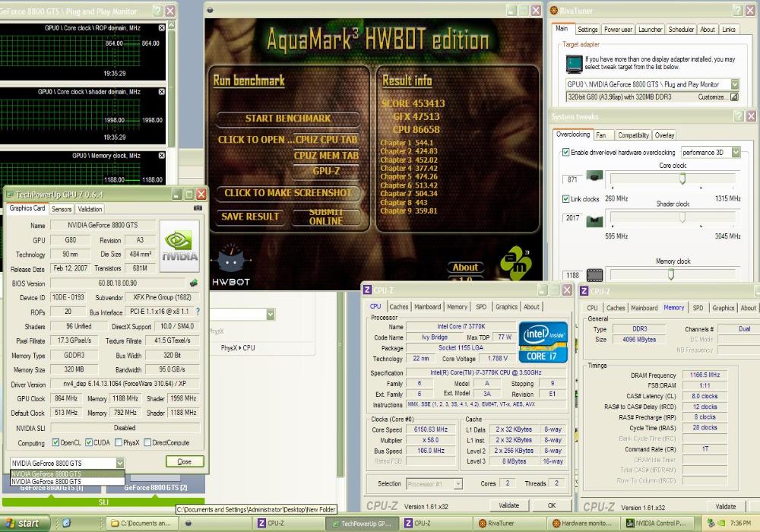
Task: Open the Mainboard tab in the CPU-Z CPU window
Action: pos(427,307)
